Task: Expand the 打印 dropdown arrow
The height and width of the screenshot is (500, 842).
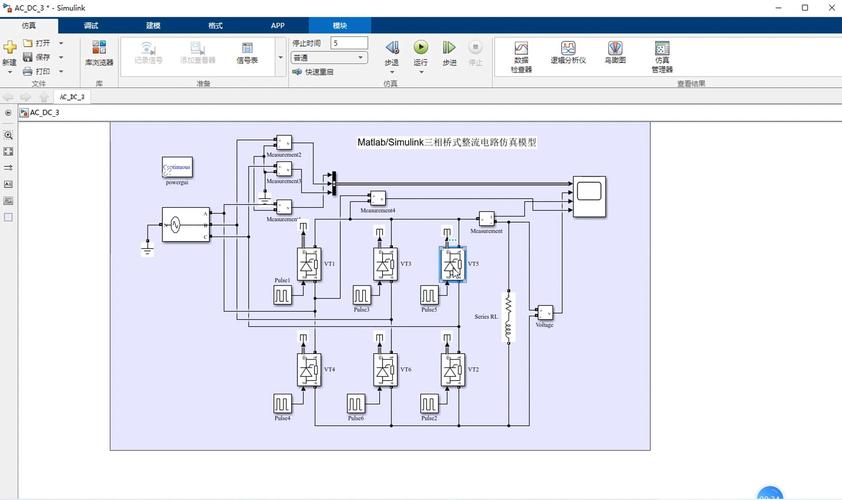Action: (61, 71)
